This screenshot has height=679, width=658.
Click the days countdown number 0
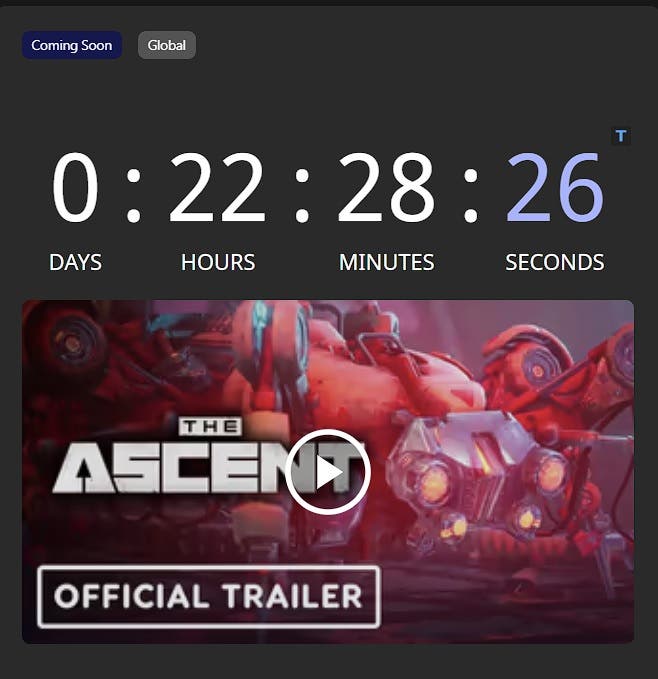(x=75, y=187)
